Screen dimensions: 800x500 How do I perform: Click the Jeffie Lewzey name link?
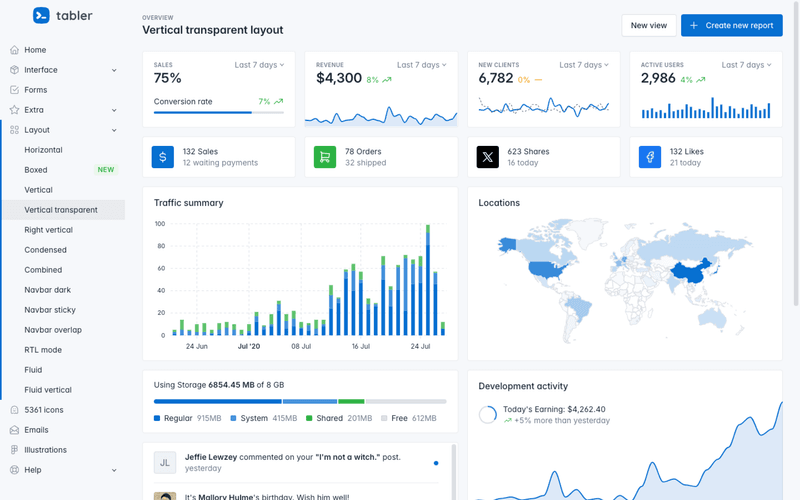point(211,457)
